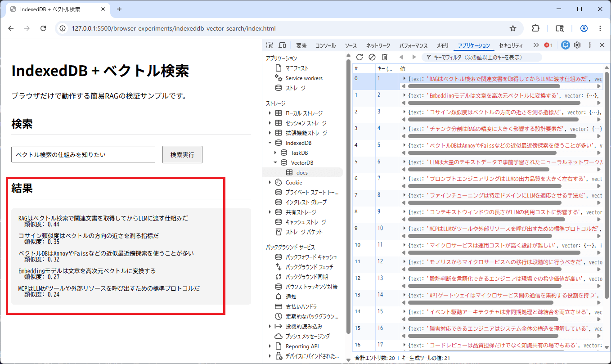The image size is (611, 364).
Task: Toggle the device toolbar icon in DevTools
Action: pyautogui.click(x=282, y=45)
